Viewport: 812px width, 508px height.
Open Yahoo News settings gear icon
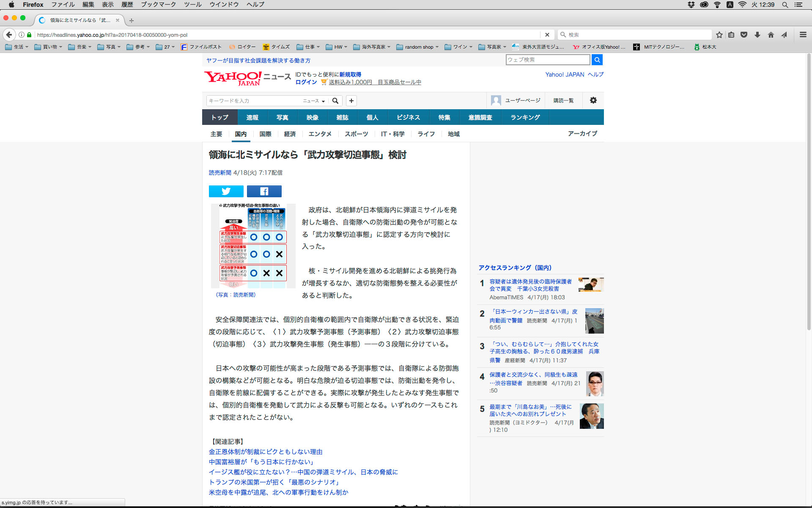click(593, 100)
